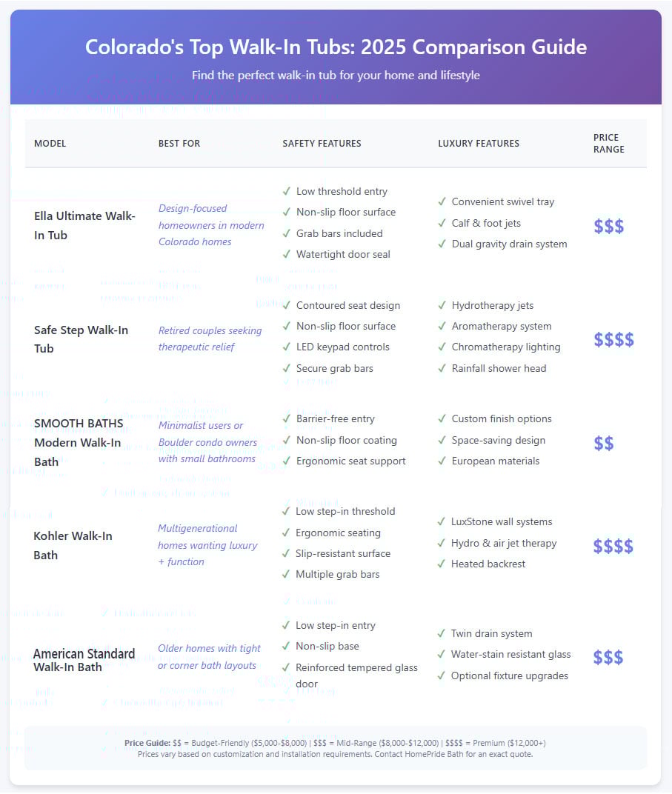The width and height of the screenshot is (672, 794).
Task: Click the checkmark beside Heated backrest
Action: pyautogui.click(x=441, y=564)
